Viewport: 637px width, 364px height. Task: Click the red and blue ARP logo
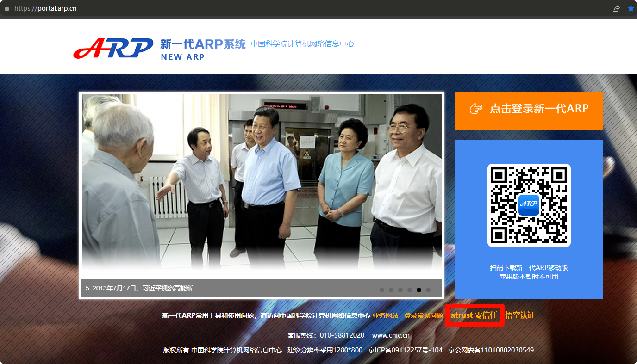coord(113,48)
